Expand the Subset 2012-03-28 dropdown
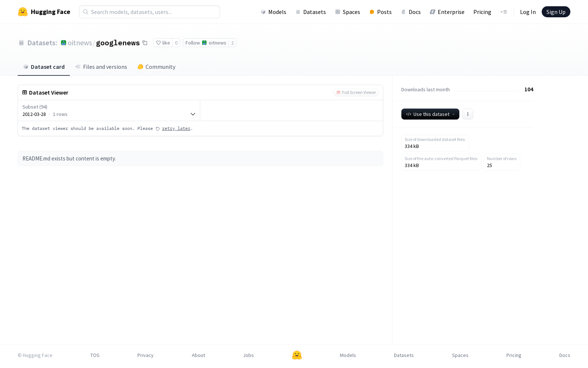 point(109,110)
